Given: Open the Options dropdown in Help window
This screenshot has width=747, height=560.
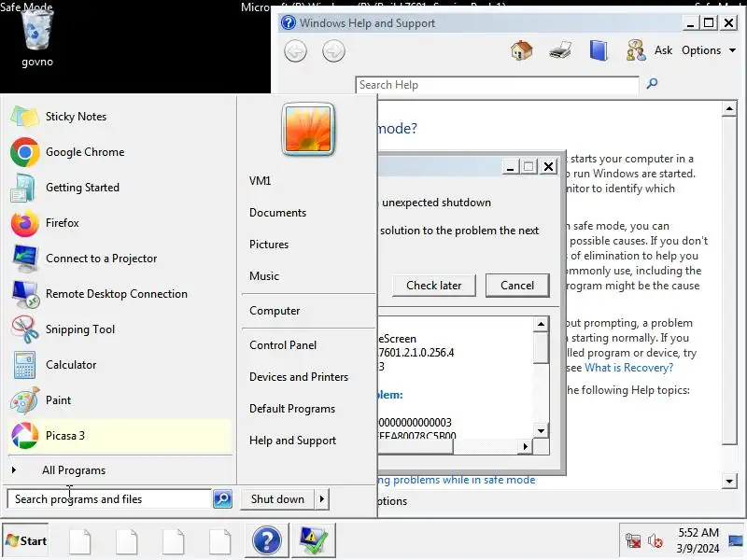Looking at the screenshot, I should pos(709,50).
